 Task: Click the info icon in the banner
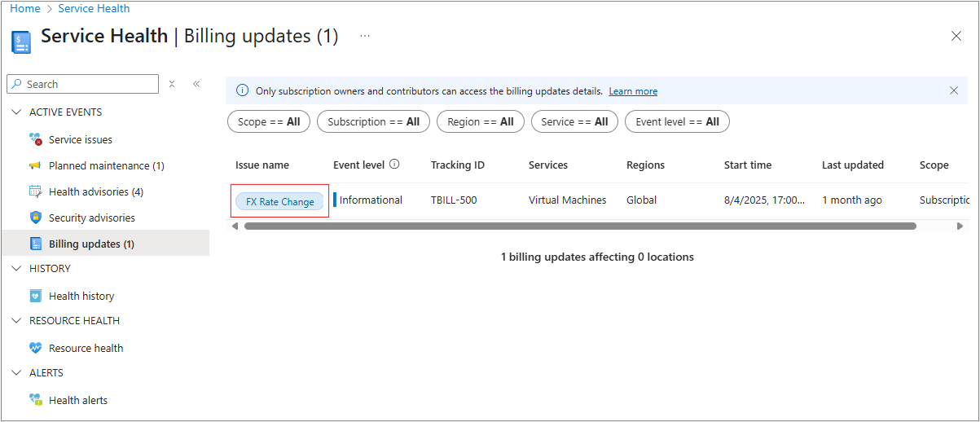point(242,91)
